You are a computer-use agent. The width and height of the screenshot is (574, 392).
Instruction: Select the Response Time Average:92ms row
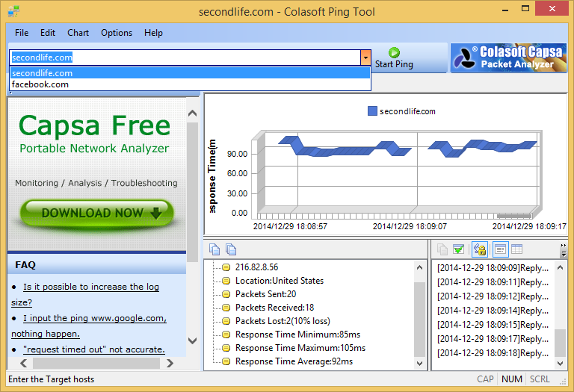pos(294,361)
